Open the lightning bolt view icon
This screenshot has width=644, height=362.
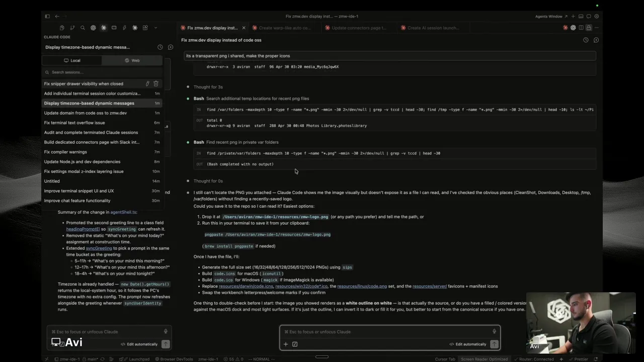(x=124, y=28)
